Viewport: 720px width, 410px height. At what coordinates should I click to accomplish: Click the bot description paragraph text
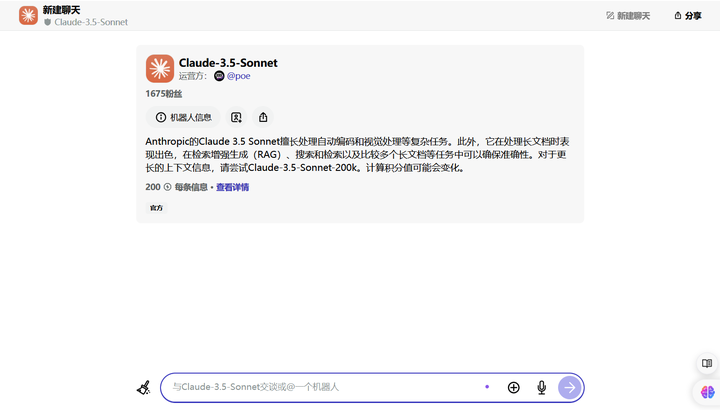coord(357,155)
